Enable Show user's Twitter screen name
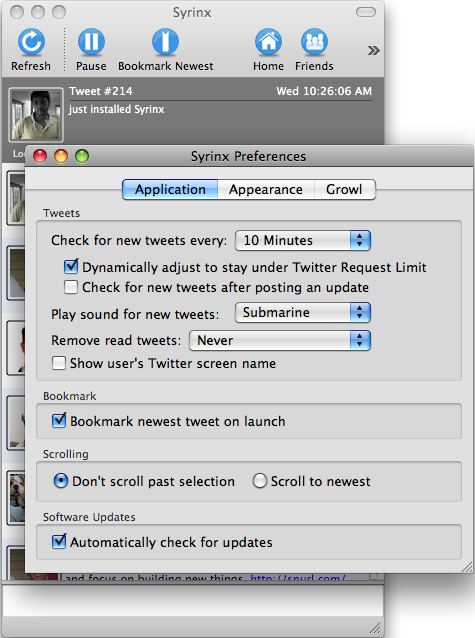This screenshot has height=638, width=475. pyautogui.click(x=59, y=363)
